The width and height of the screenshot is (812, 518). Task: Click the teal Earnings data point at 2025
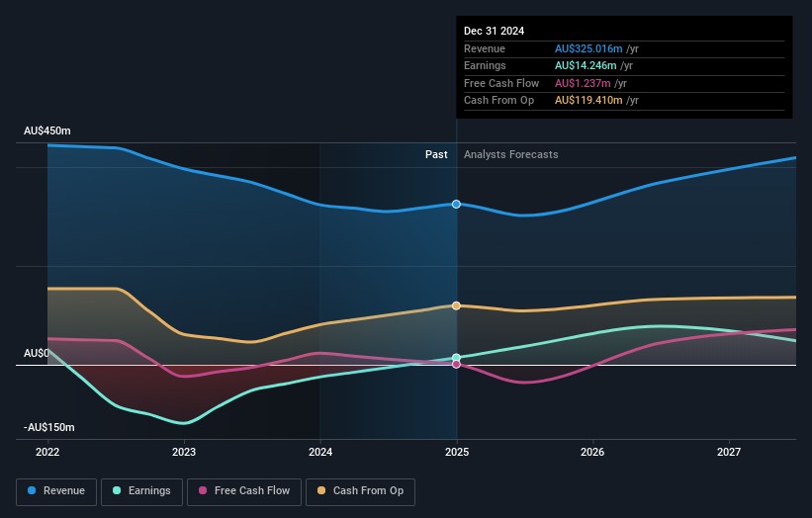coord(456,357)
